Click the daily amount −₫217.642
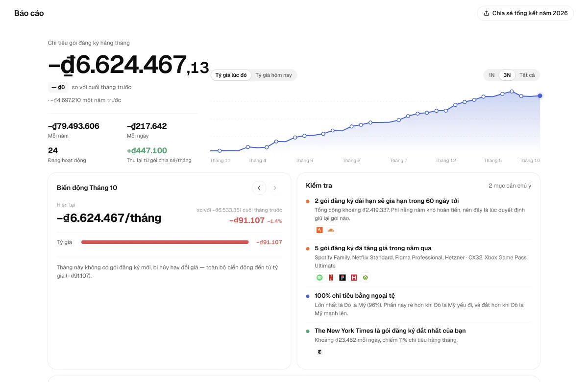The height and width of the screenshot is (382, 588). (147, 126)
